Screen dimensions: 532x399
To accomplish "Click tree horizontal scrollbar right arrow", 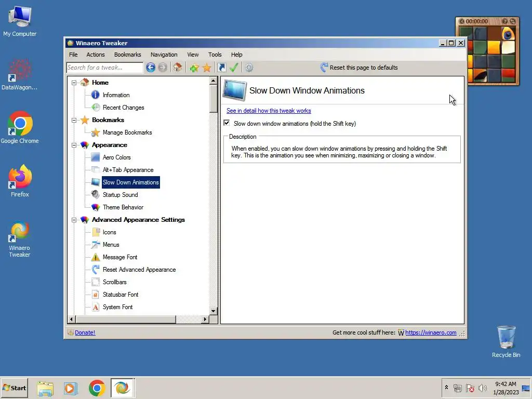I will 205,320.
